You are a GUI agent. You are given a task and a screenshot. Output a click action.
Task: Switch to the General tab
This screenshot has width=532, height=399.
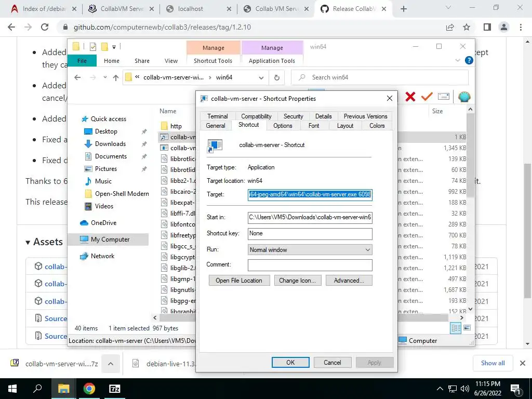coord(216,126)
